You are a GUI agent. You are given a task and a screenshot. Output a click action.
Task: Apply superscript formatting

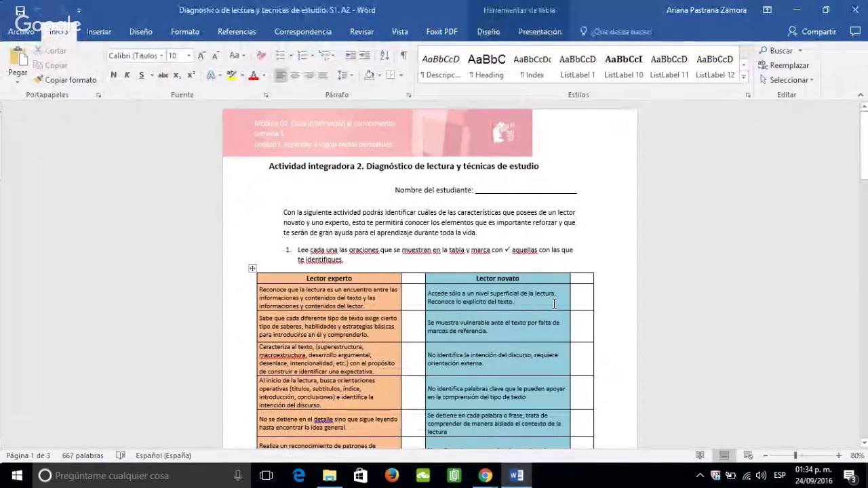coord(191,75)
